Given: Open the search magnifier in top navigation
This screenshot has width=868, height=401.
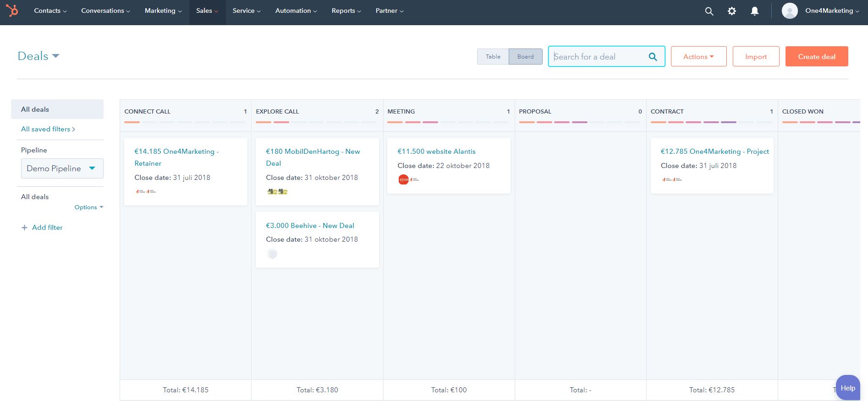Looking at the screenshot, I should pos(709,11).
